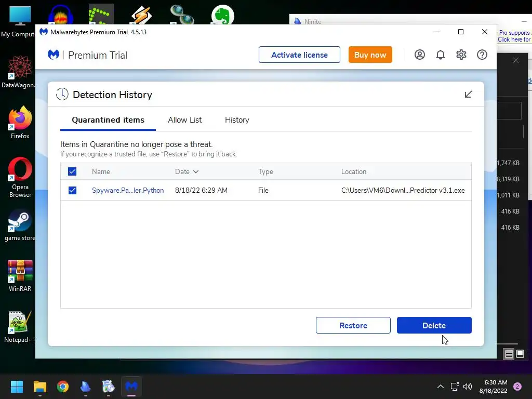The width and height of the screenshot is (532, 399).
Task: Click the Malwarebytes logo beside Premium Trial
Action: (54, 55)
